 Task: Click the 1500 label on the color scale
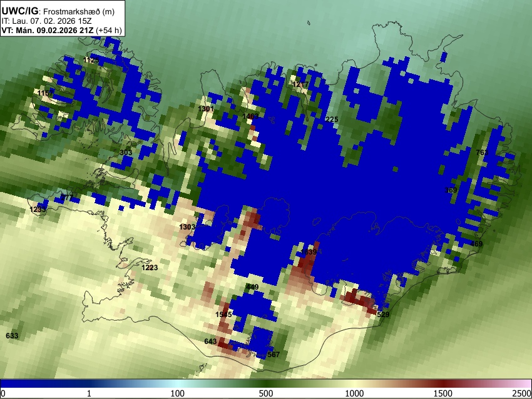pyautogui.click(x=443, y=393)
